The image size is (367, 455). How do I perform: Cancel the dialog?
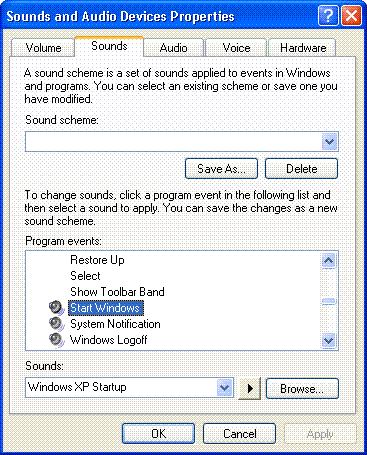coord(239,434)
